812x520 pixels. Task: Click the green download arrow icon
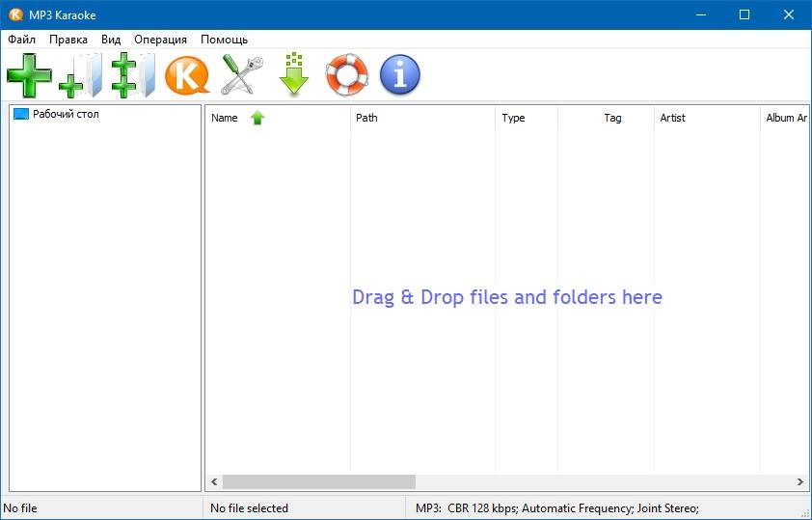click(x=294, y=73)
